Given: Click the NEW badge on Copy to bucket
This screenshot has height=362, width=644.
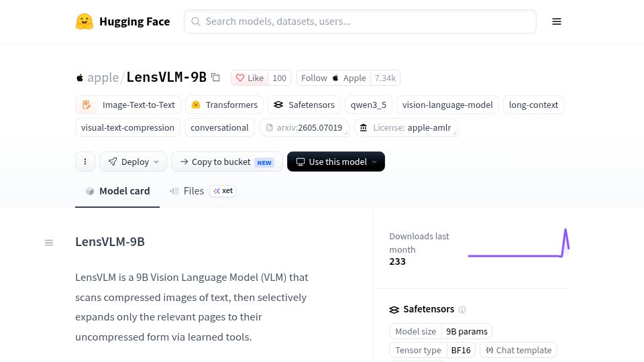Looking at the screenshot, I should pos(264,162).
